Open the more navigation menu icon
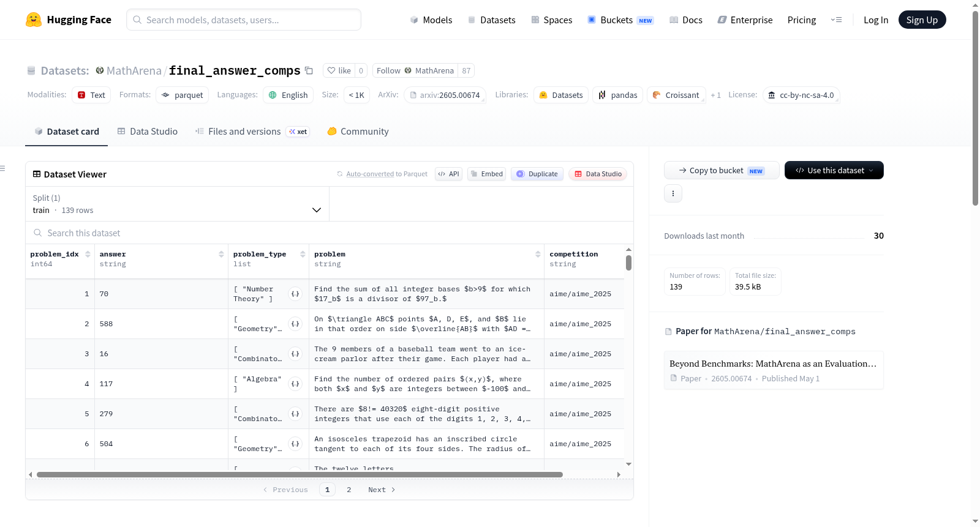 [x=836, y=20]
